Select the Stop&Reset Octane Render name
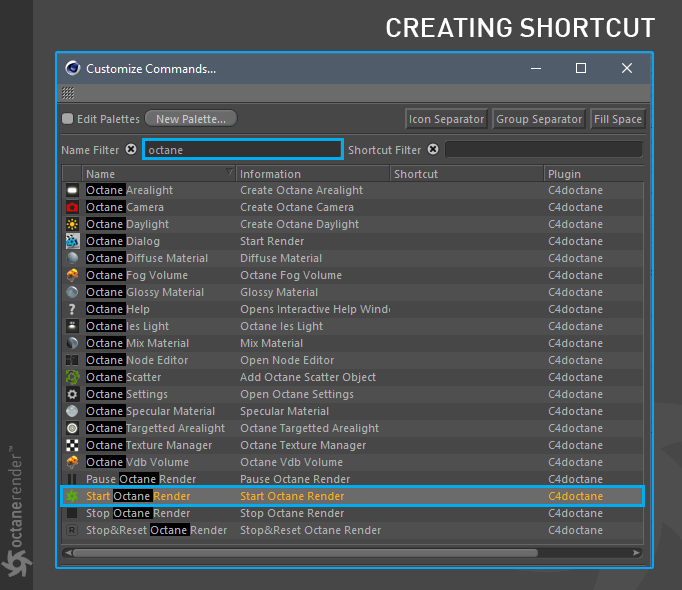 pos(157,530)
